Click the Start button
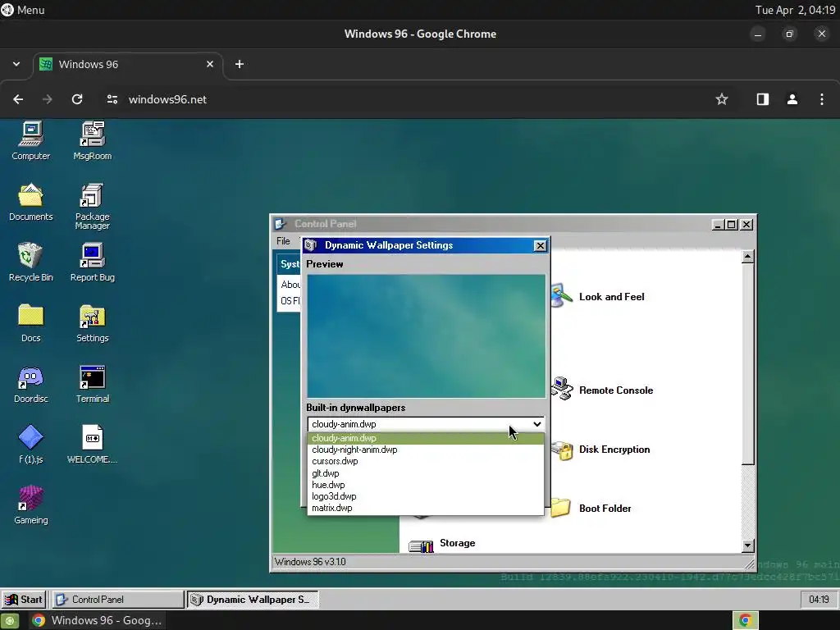 pos(24,600)
